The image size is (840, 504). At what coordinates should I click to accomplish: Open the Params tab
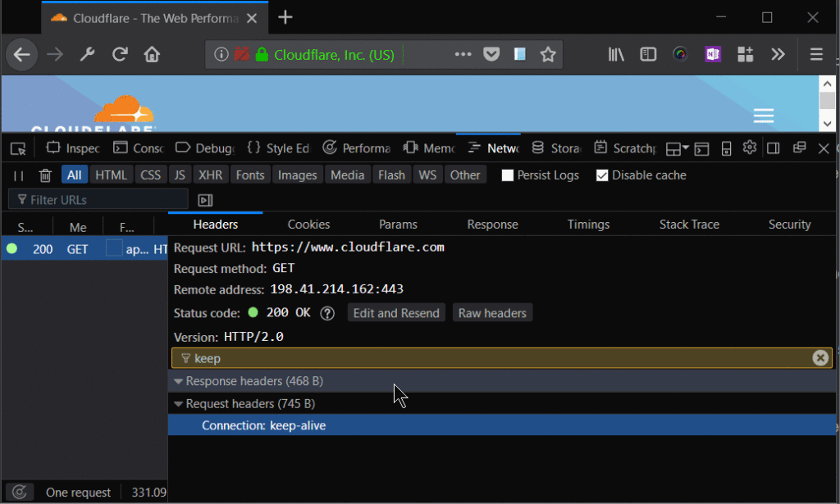click(398, 225)
